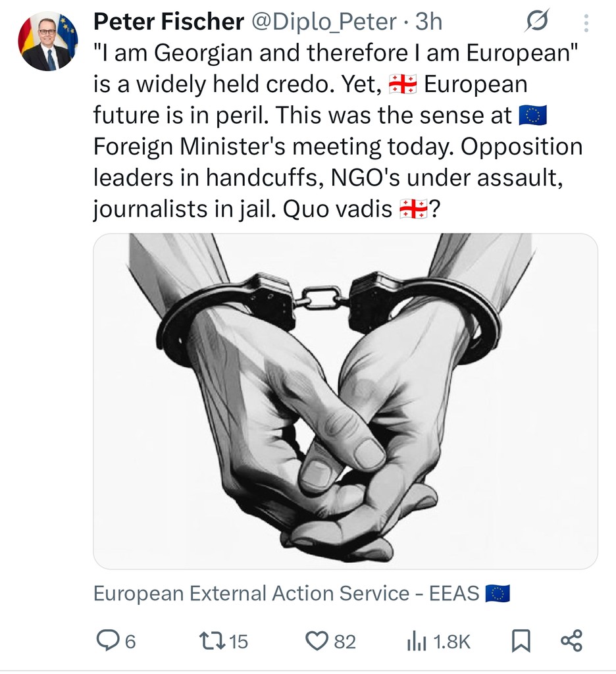Bookmark this post
Screen dimensions: 616x674
[x=521, y=640]
